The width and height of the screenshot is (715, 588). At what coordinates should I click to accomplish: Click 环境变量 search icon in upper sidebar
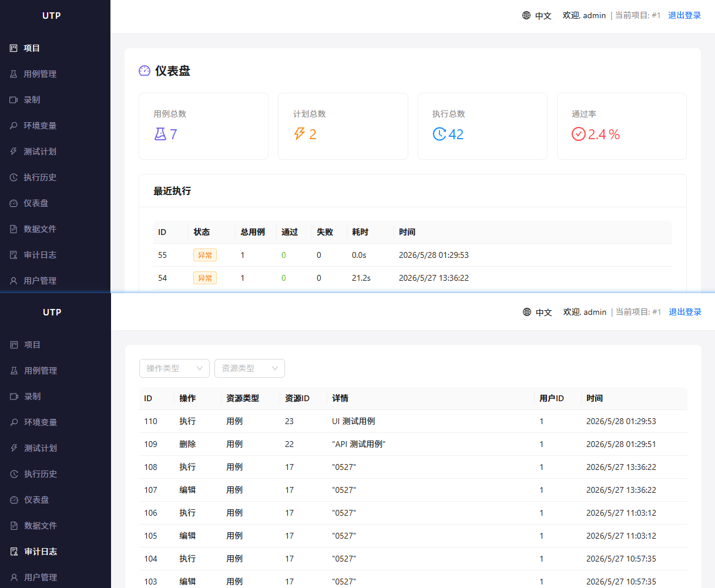[x=14, y=126]
